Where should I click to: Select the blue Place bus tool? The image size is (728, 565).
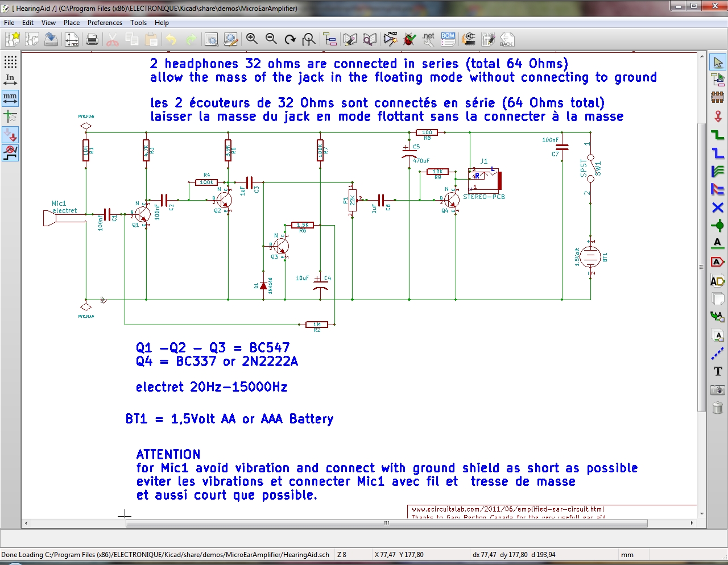[x=718, y=153]
